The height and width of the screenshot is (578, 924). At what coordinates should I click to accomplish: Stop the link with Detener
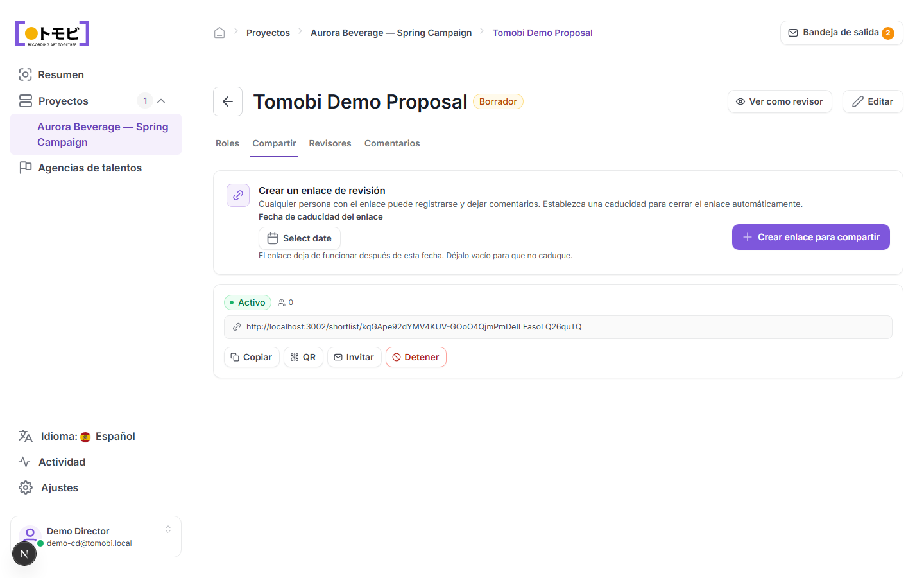coord(416,357)
